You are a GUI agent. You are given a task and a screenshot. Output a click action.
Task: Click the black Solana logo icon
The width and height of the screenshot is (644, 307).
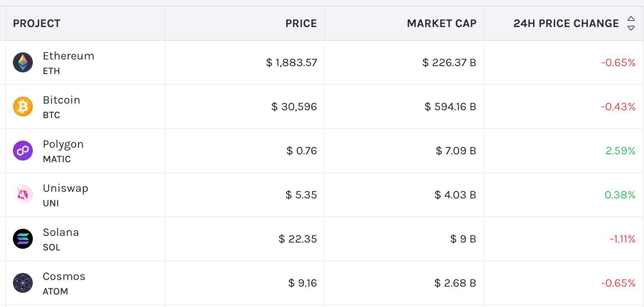coord(23,239)
